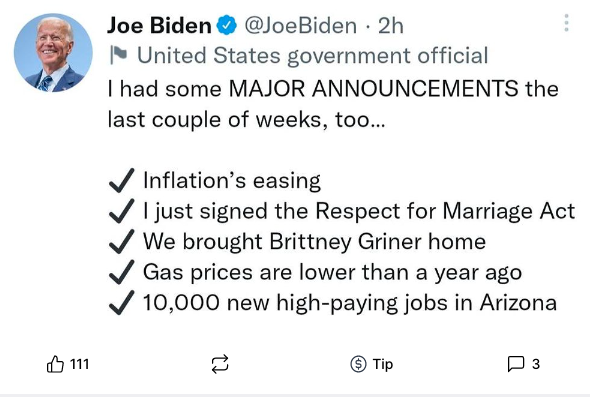This screenshot has height=397, width=590.
Task: Click the 2h timestamp
Action: pos(391,26)
